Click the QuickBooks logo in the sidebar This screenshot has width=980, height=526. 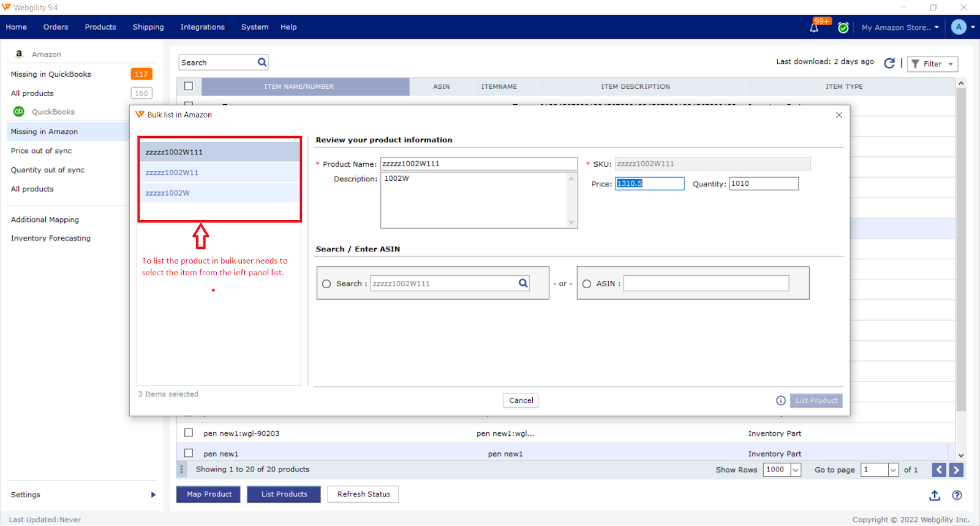(19, 112)
